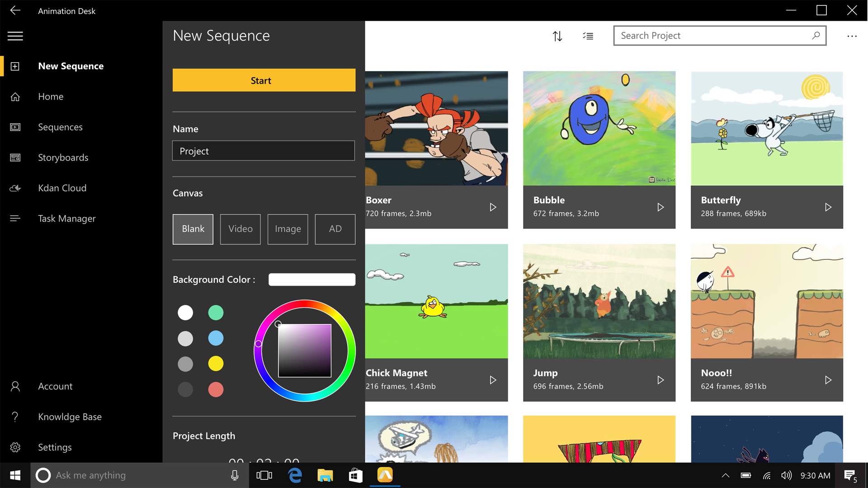This screenshot has width=868, height=488.
Task: Choose the Image canvas type
Action: (288, 229)
